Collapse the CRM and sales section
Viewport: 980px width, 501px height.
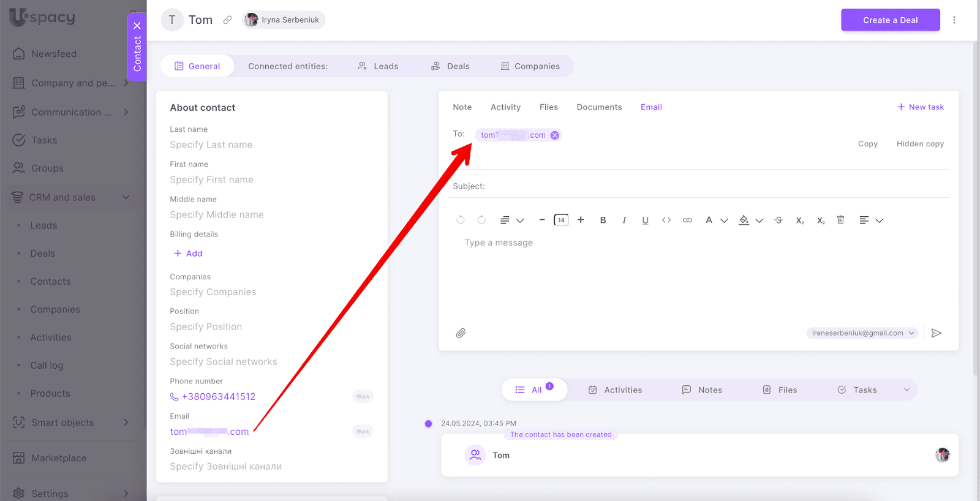126,197
